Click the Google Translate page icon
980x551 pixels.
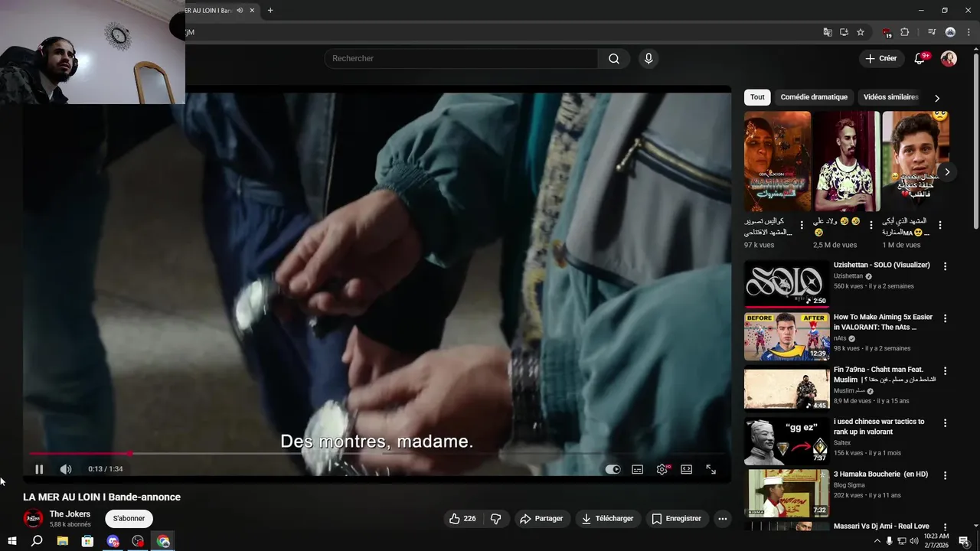pyautogui.click(x=827, y=32)
